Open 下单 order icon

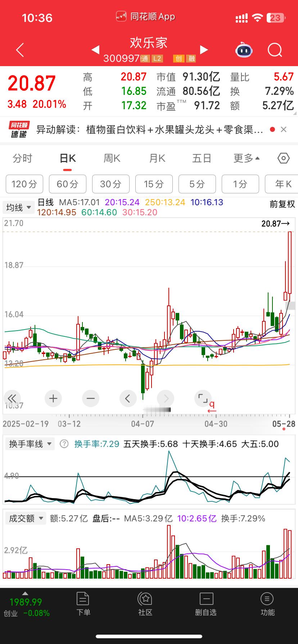point(83,604)
